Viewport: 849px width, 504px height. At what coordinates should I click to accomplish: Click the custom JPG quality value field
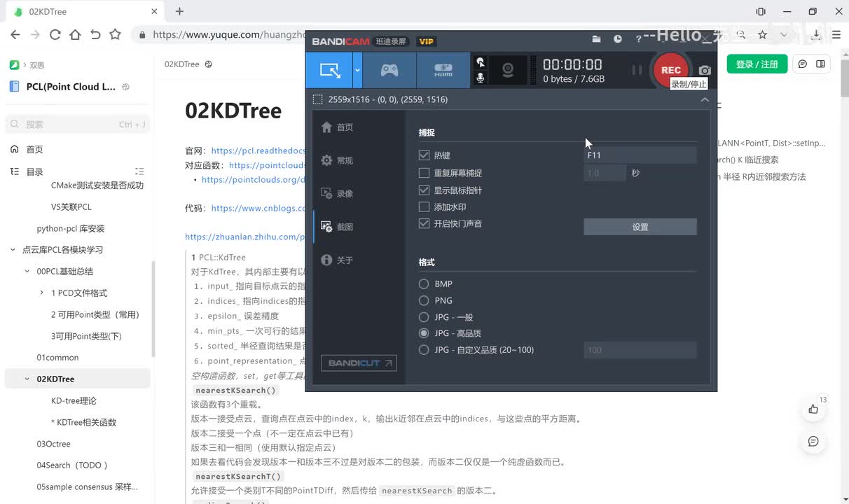[640, 350]
